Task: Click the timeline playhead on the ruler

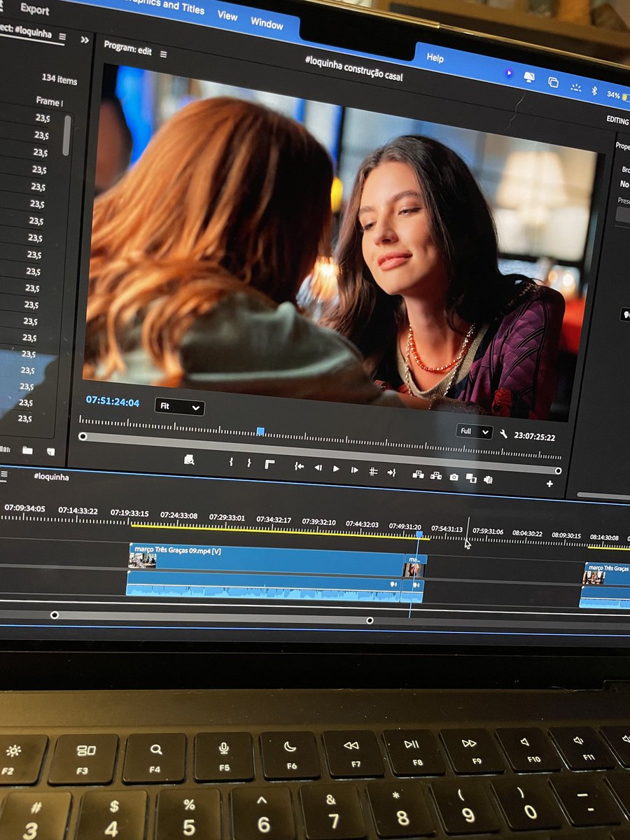Action: (419, 534)
